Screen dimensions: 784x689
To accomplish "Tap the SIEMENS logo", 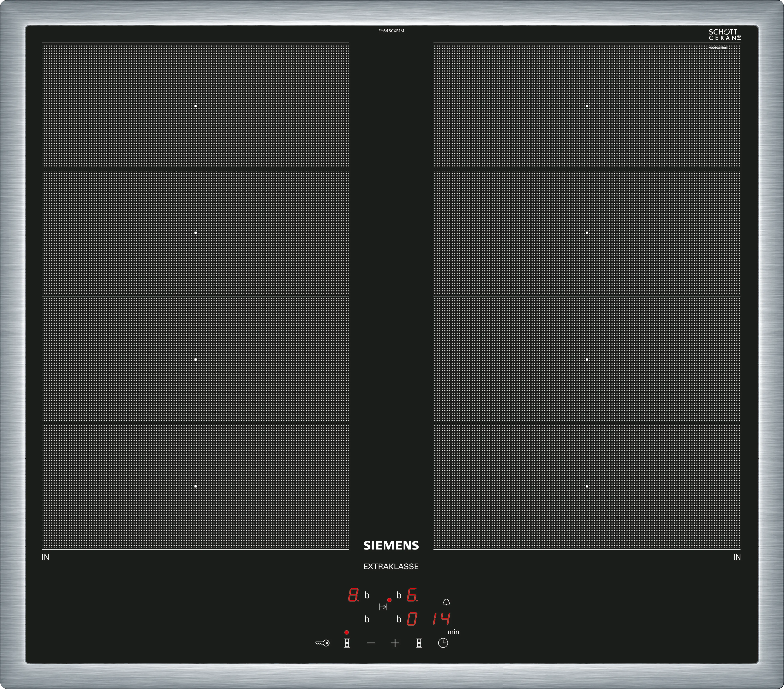I will [x=391, y=546].
